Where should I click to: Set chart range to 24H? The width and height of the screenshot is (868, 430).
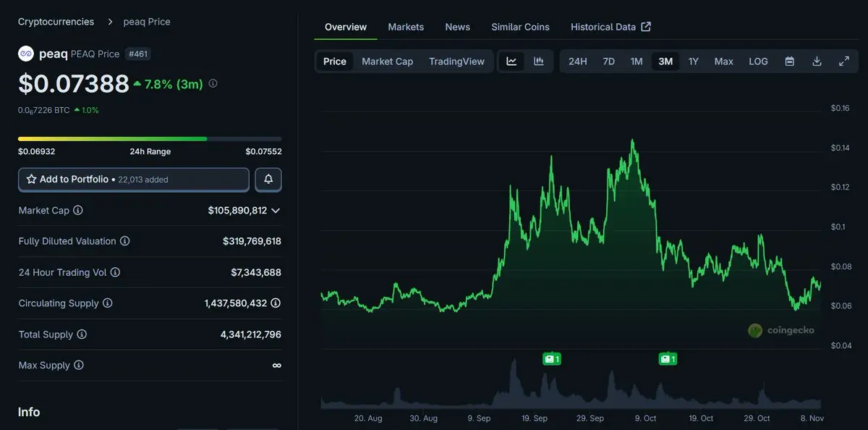pyautogui.click(x=578, y=62)
